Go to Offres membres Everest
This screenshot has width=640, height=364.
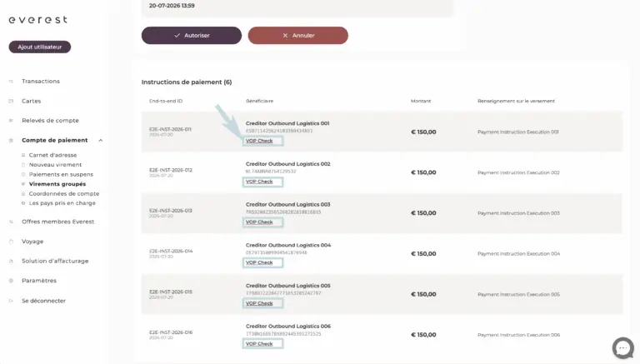click(58, 222)
